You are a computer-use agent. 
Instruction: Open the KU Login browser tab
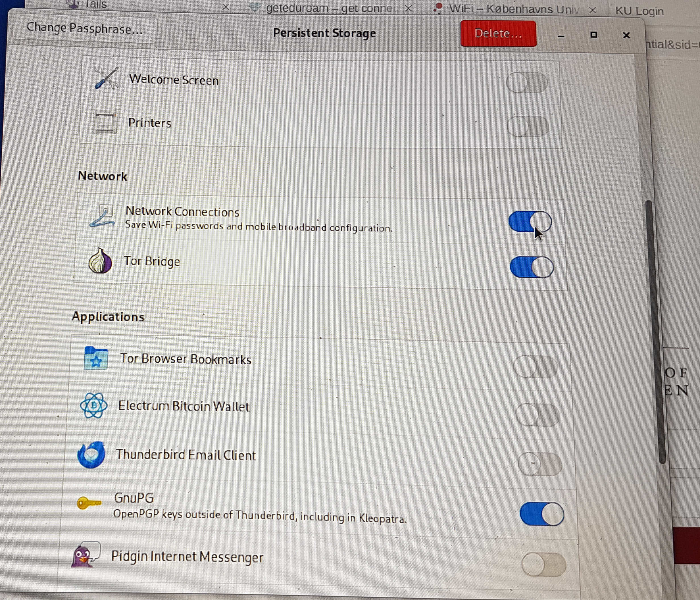[x=639, y=11]
